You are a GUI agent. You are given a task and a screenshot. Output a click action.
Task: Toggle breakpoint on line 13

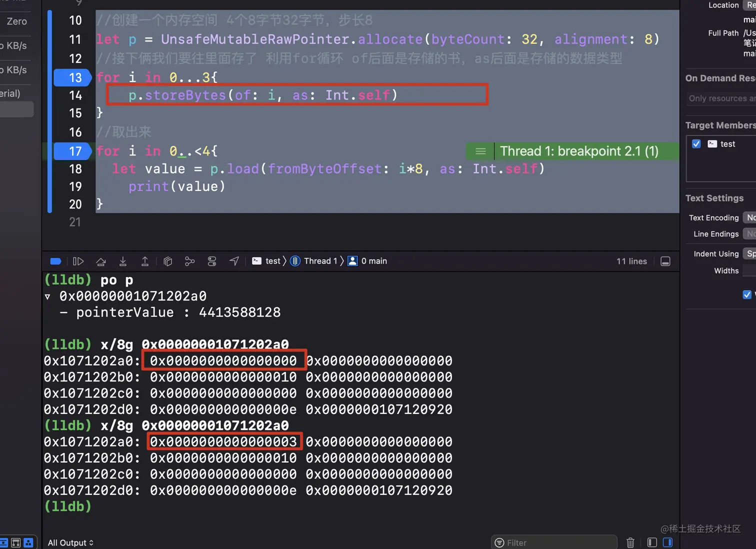tap(72, 77)
